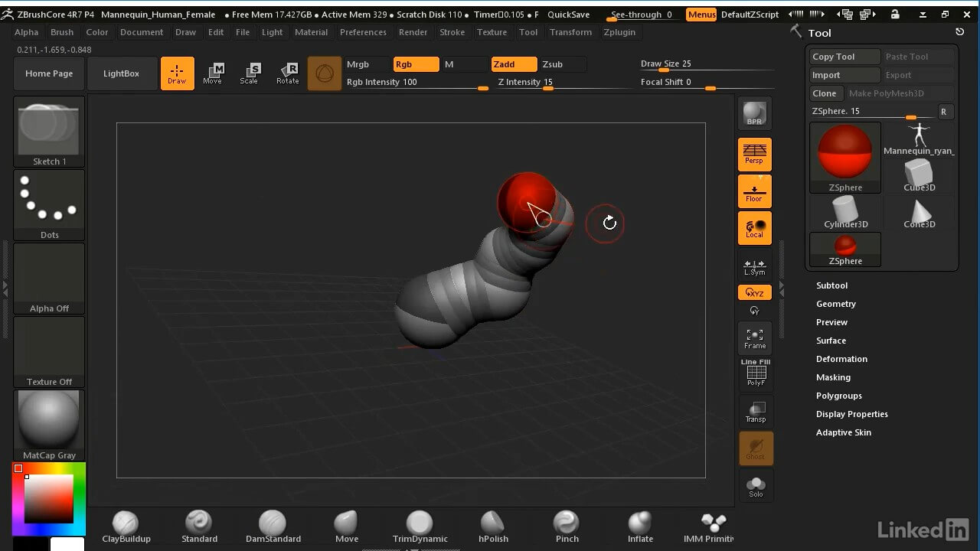This screenshot has width=980, height=551.
Task: Select the Rotate transform tool
Action: tap(288, 73)
